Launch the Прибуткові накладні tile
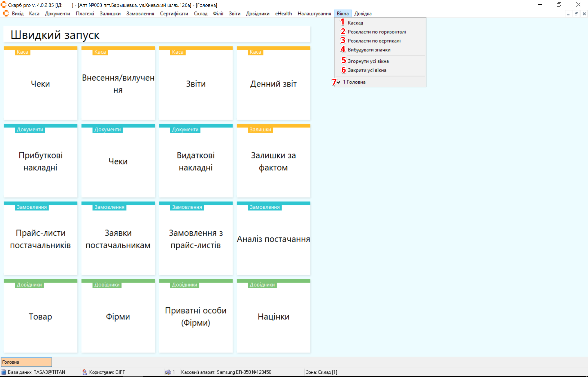Screen dimensions: 588x377 (40, 161)
